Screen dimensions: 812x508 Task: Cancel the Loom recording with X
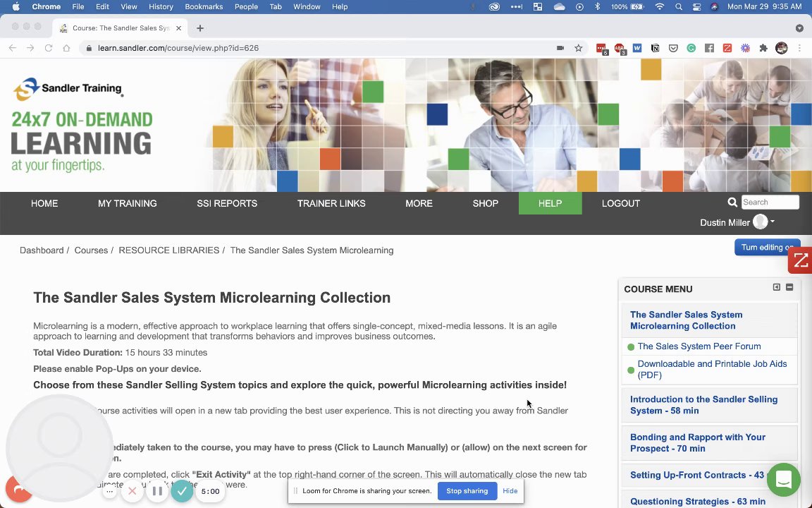132,491
